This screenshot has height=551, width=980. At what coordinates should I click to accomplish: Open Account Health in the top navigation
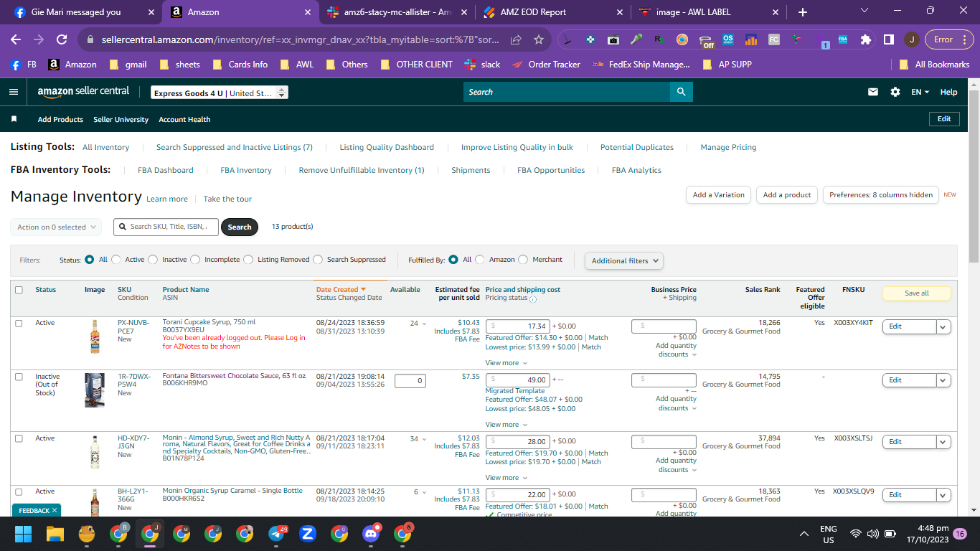[184, 119]
